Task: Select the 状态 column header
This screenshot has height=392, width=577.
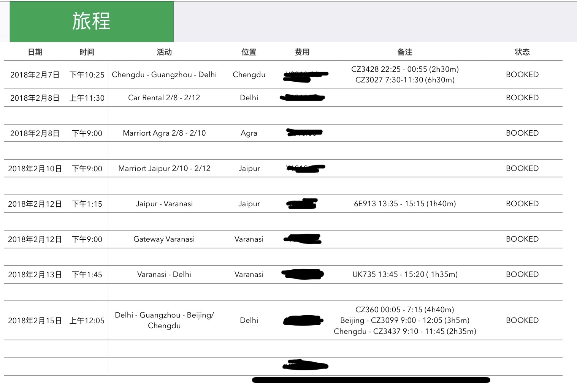Action: (522, 52)
